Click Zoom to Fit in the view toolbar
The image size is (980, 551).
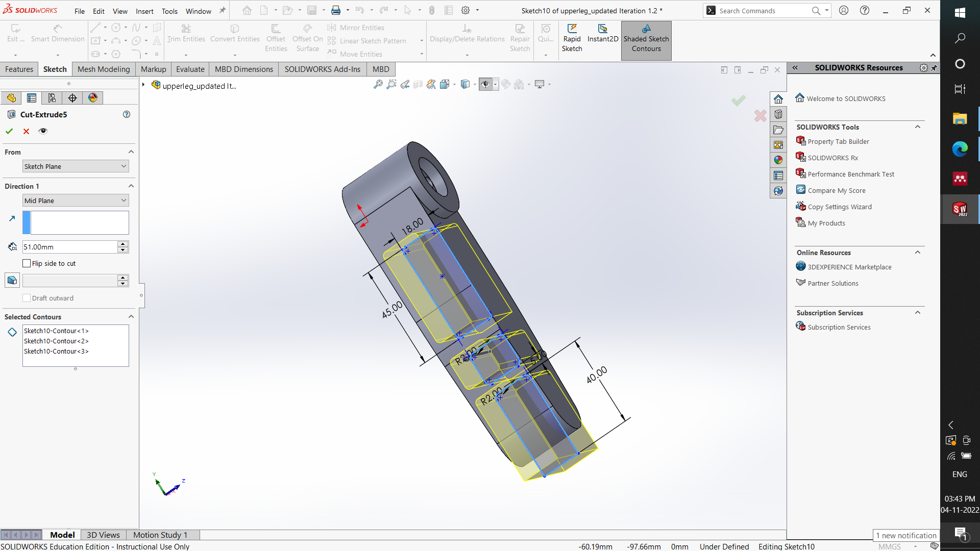pyautogui.click(x=378, y=84)
